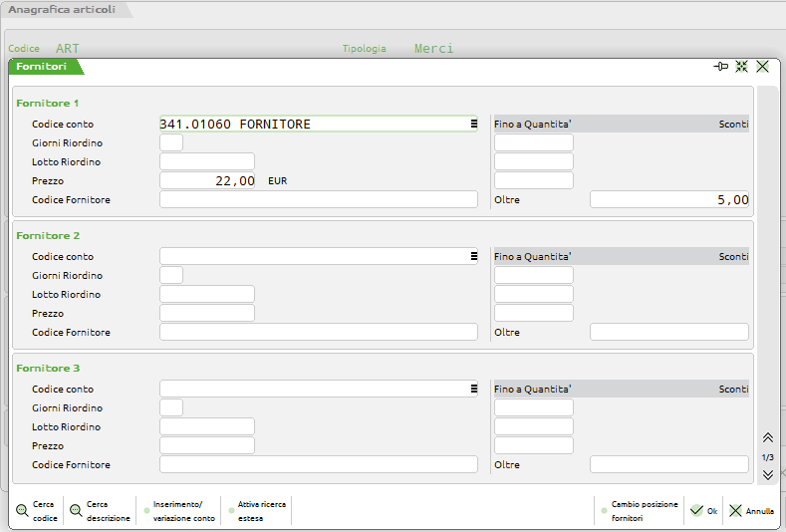Confirm with the Ok checkmark
Image resolution: width=786 pixels, height=532 pixels.
[x=703, y=511]
